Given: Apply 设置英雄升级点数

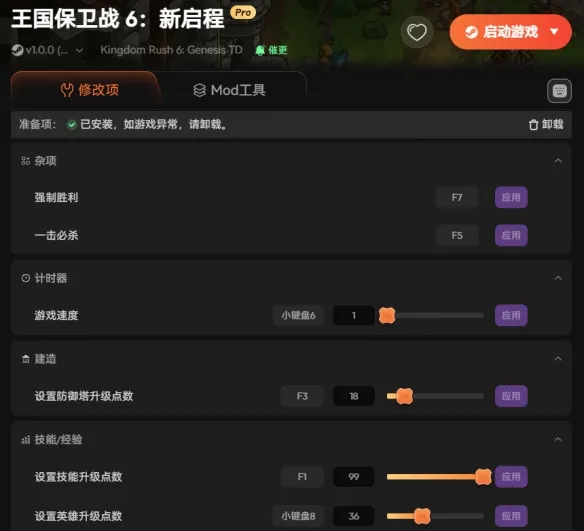Looking at the screenshot, I should click(x=511, y=516).
